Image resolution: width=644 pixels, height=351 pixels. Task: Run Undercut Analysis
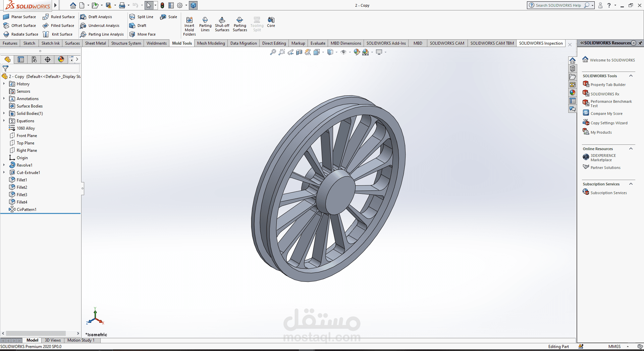(x=100, y=26)
